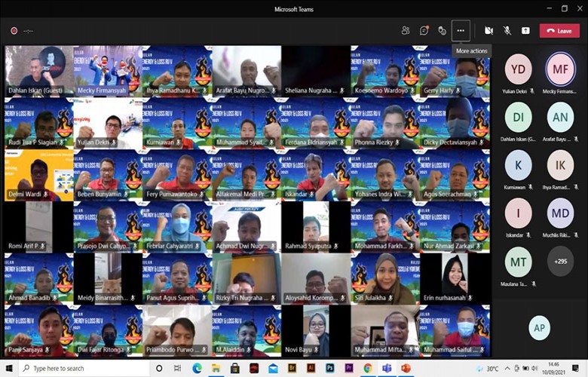Select Panji Sanjaya's video tile
This screenshot has height=377, width=588.
[x=39, y=331]
